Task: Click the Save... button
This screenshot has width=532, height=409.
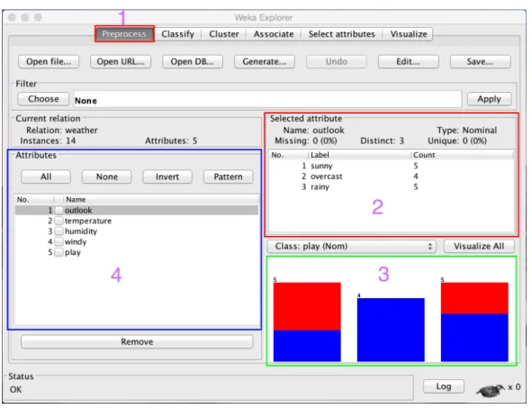Action: [480, 62]
